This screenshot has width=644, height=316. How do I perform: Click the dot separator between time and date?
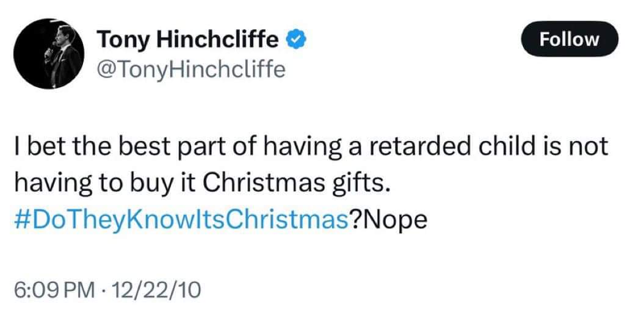pyautogui.click(x=101, y=291)
